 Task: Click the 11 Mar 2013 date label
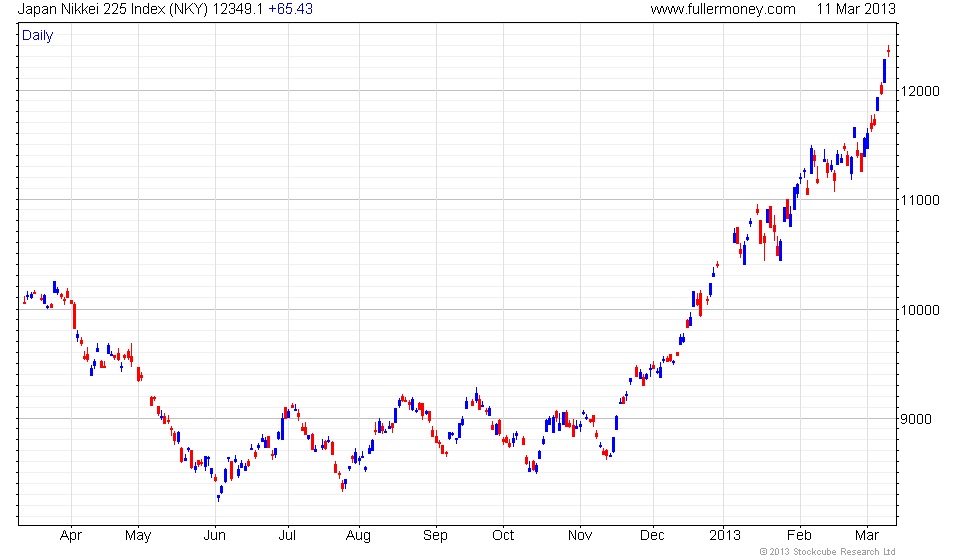coord(856,9)
